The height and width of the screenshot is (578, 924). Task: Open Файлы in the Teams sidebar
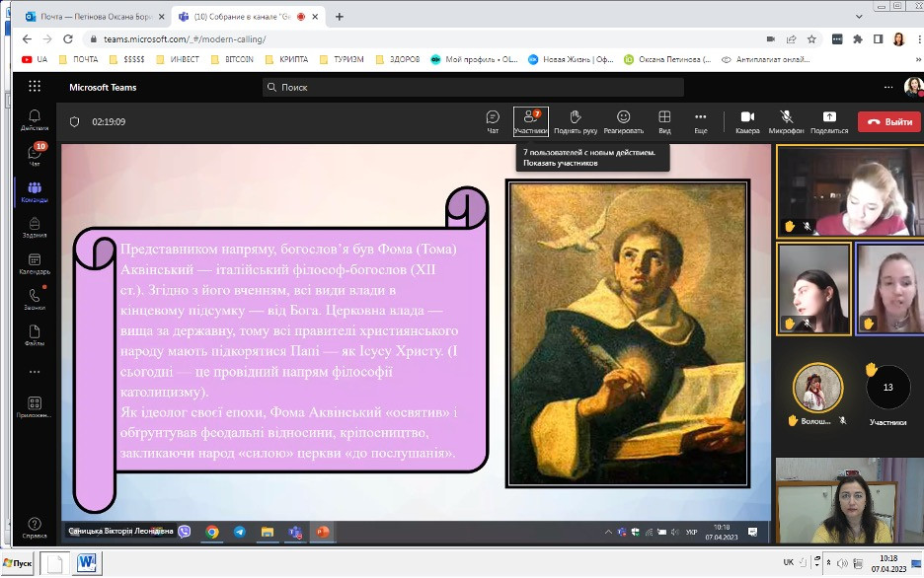(x=35, y=336)
